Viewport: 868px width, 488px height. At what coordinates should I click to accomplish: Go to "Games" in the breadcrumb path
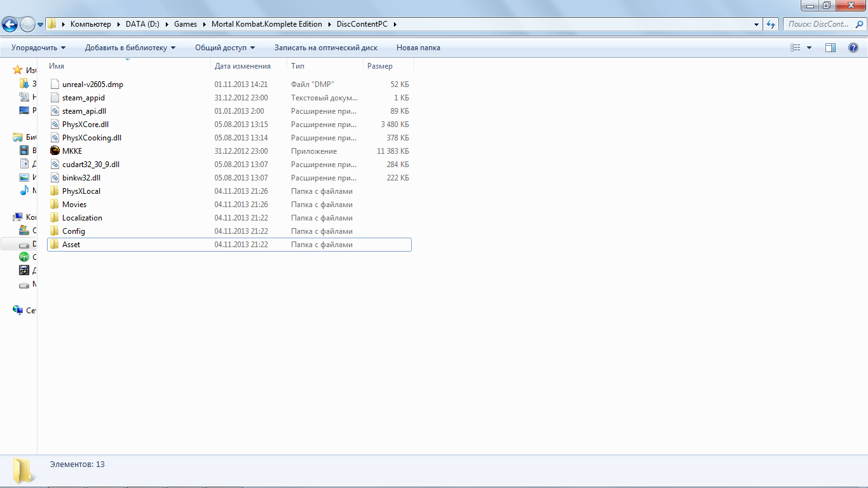(x=185, y=24)
